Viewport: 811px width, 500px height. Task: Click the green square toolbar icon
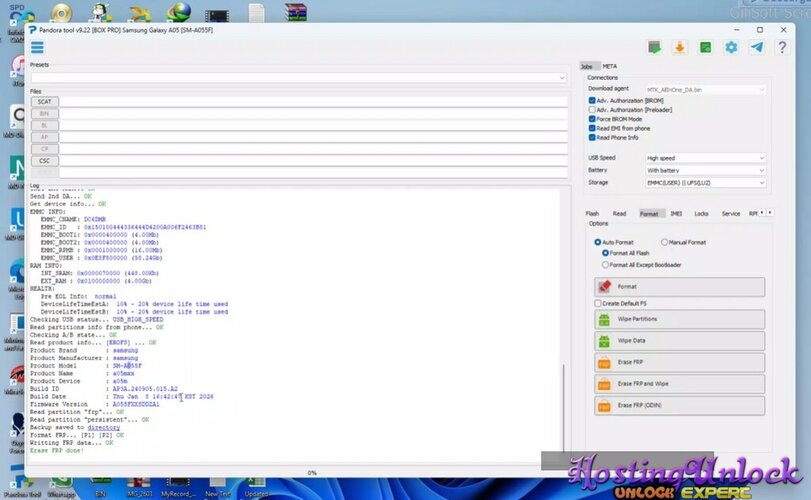pos(706,47)
